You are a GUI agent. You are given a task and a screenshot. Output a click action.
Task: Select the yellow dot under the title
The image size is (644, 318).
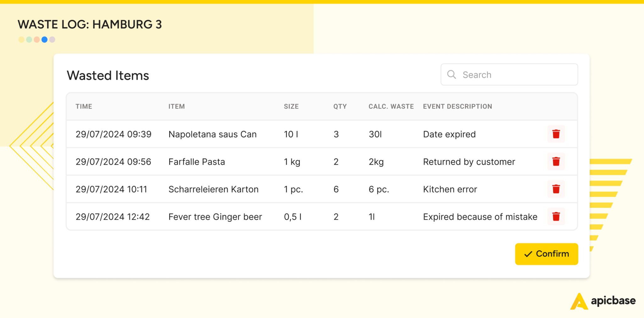click(21, 40)
